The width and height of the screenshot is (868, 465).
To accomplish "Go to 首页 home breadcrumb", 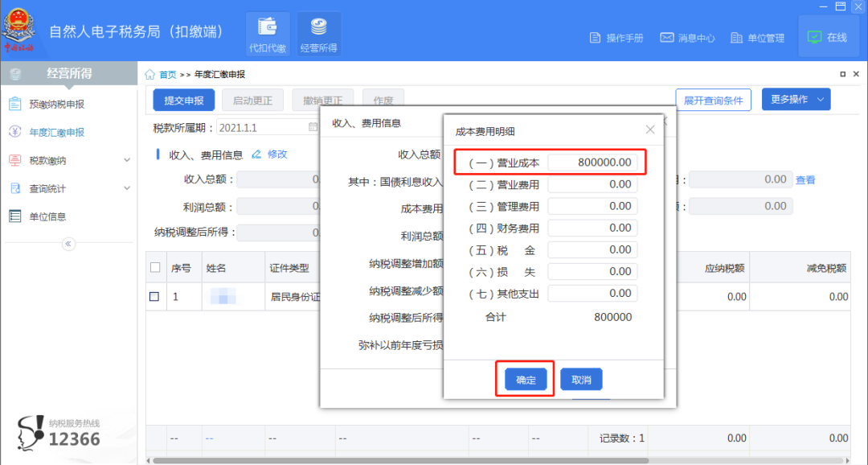I will coord(167,75).
